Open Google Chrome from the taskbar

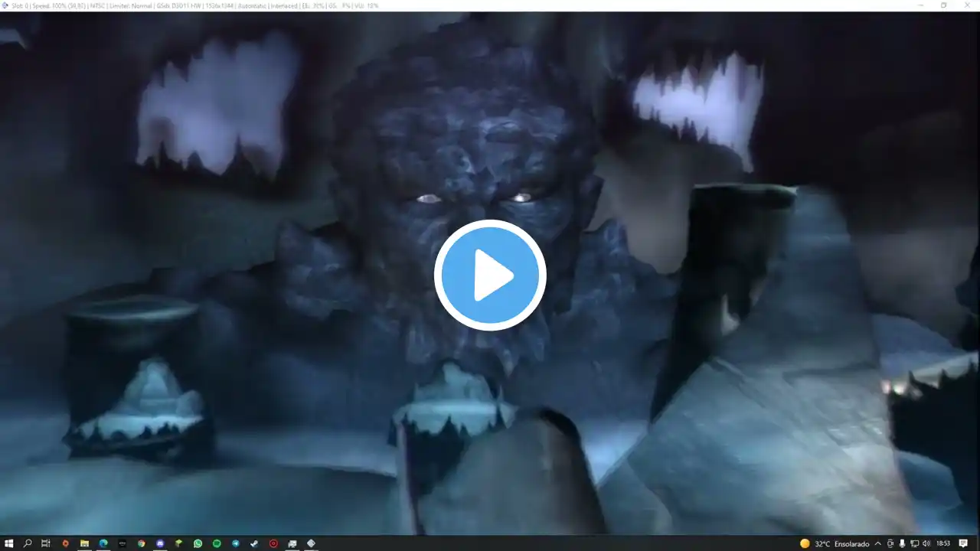click(x=141, y=543)
